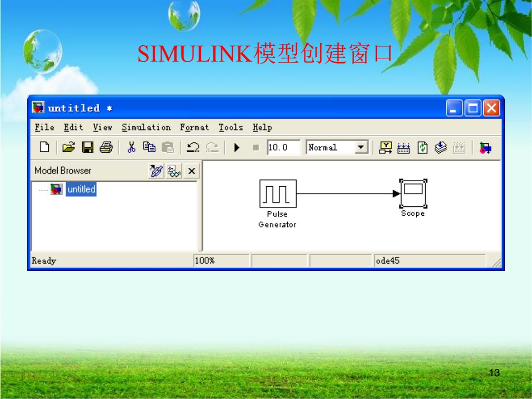The height and width of the screenshot is (399, 532).
Task: Open the File menu
Action: pyautogui.click(x=44, y=127)
